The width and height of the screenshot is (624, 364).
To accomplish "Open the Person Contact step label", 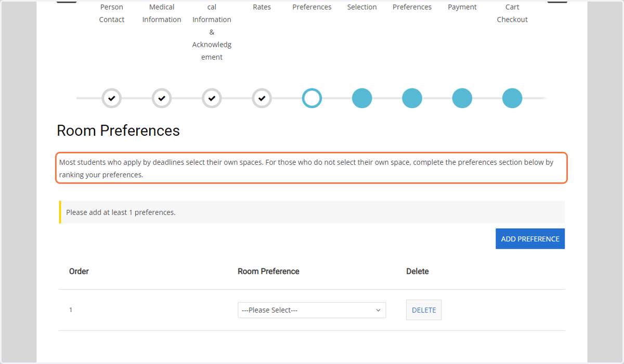I will (x=112, y=13).
